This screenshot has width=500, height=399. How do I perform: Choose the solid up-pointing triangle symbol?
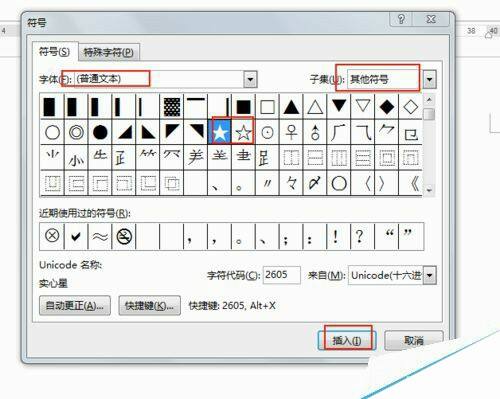click(x=291, y=107)
